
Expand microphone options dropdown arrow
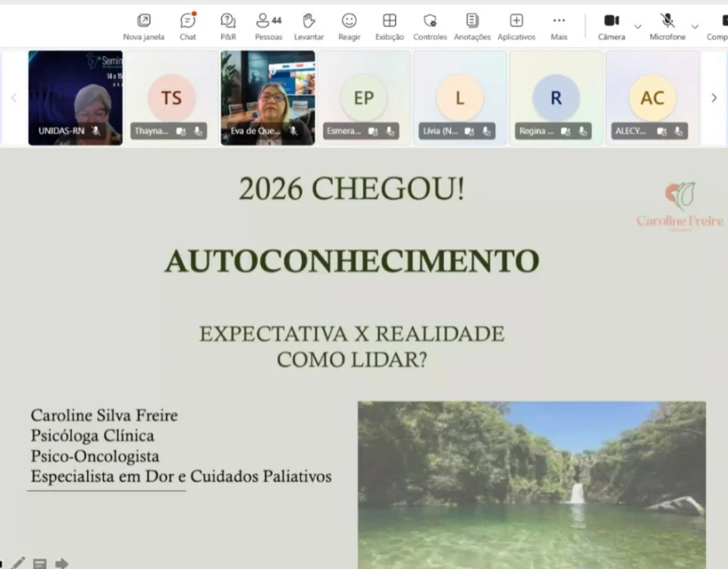click(x=696, y=27)
